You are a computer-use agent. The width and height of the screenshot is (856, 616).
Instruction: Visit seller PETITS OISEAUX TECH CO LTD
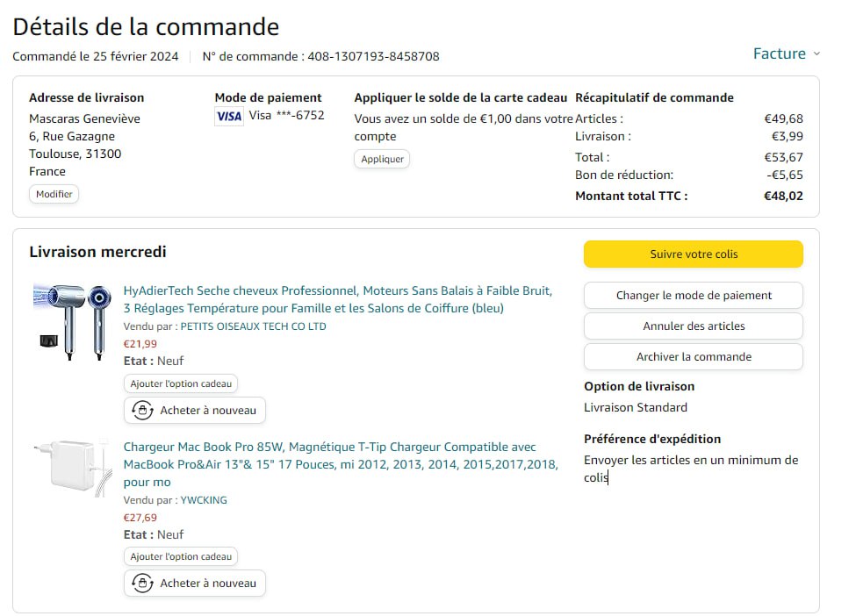[x=253, y=326]
